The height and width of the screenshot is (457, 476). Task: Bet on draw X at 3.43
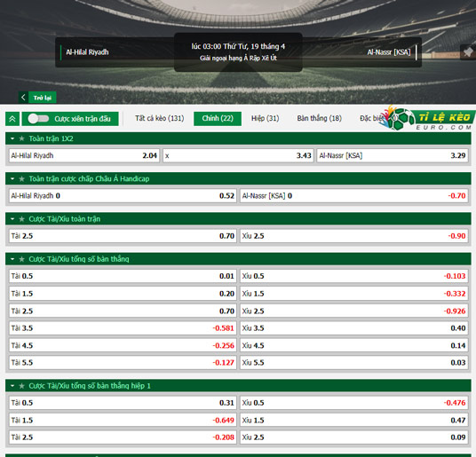(238, 155)
